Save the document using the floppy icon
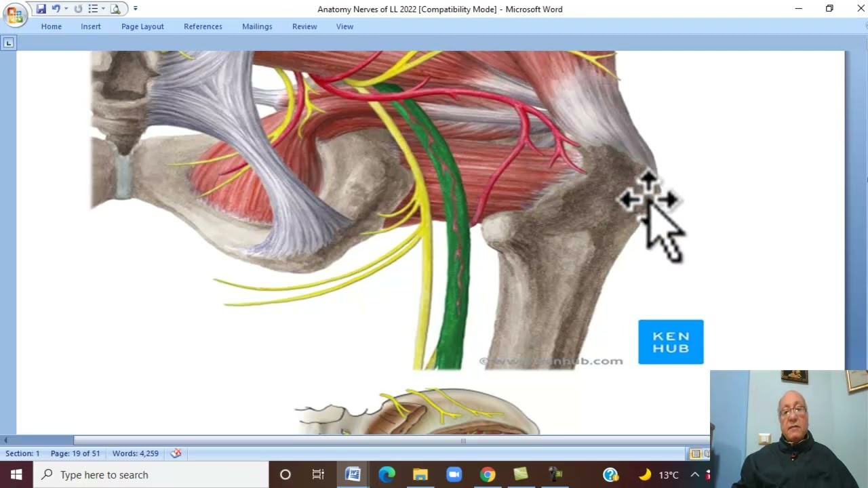Screen dimensions: 868x488 click(41, 9)
